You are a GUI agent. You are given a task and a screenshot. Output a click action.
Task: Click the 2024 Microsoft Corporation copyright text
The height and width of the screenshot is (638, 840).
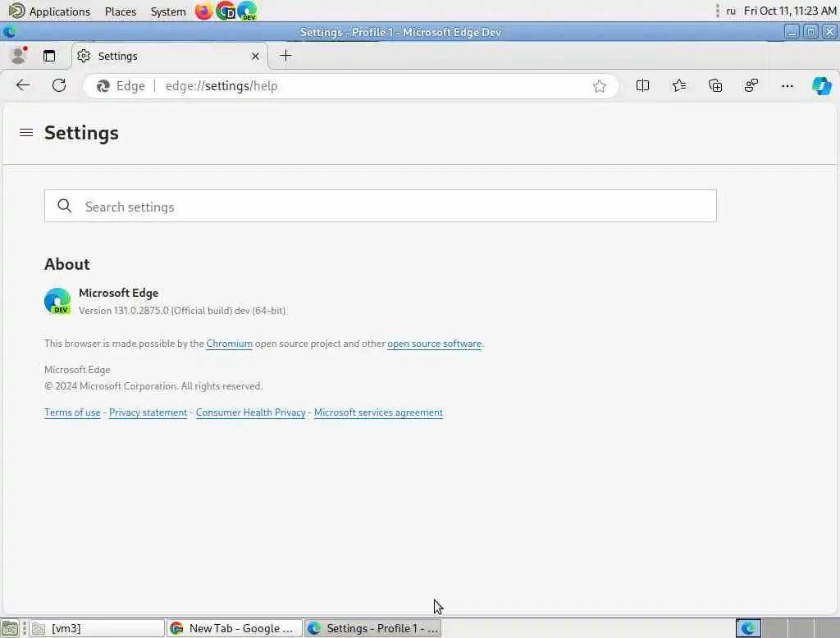point(153,386)
